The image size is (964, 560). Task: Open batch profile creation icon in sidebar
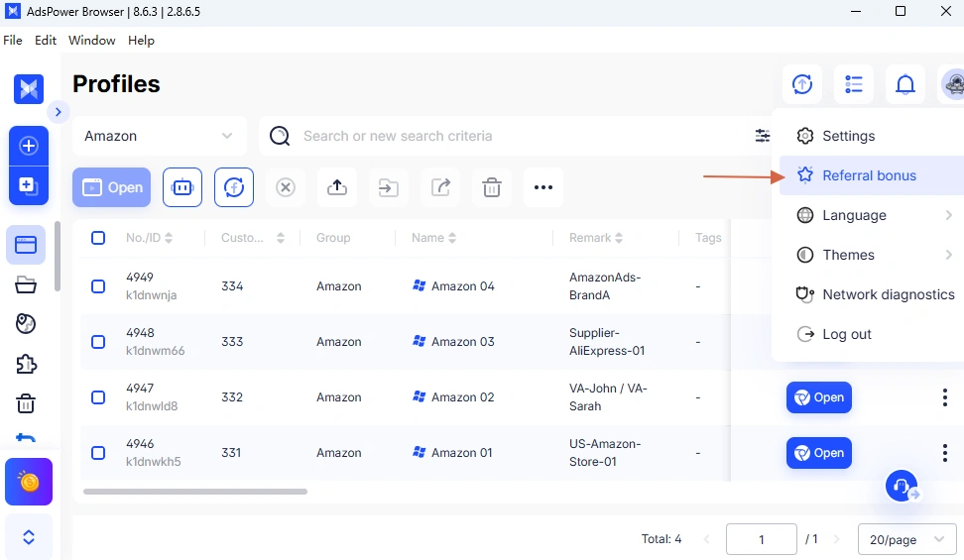[x=29, y=185]
